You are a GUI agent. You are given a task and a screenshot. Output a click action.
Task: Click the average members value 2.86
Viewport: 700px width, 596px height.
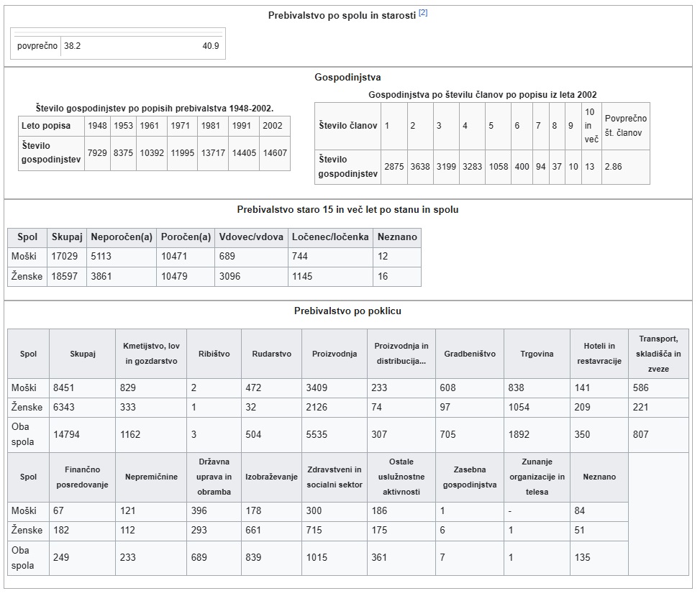pos(613,167)
